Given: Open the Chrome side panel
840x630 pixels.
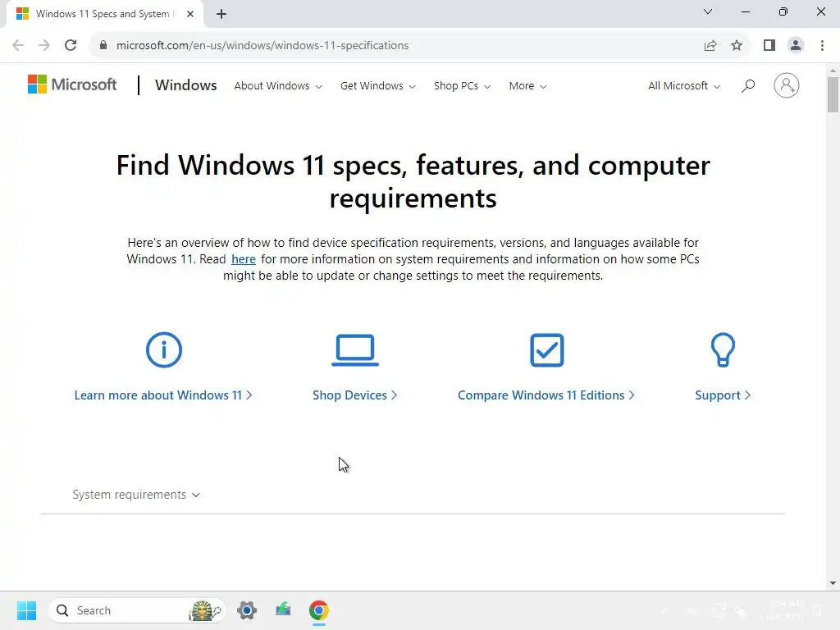Looking at the screenshot, I should [769, 45].
